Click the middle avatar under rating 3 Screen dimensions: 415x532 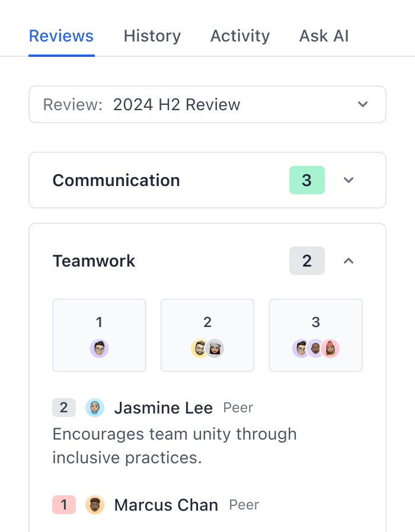315,348
